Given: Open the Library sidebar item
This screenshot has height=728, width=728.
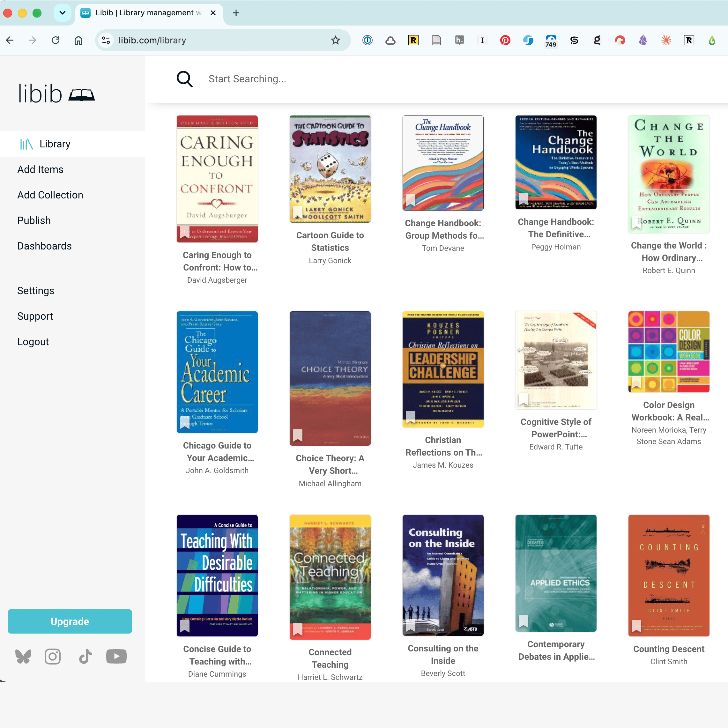Looking at the screenshot, I should [72, 144].
